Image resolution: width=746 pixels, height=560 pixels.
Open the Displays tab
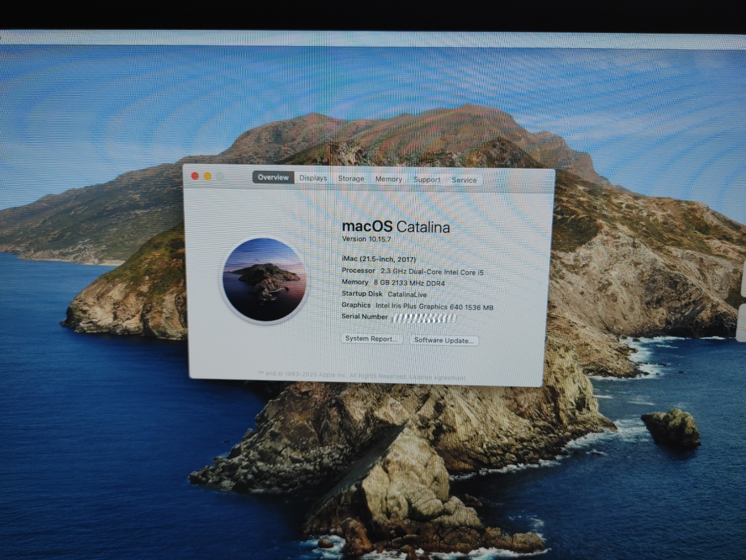(x=313, y=178)
